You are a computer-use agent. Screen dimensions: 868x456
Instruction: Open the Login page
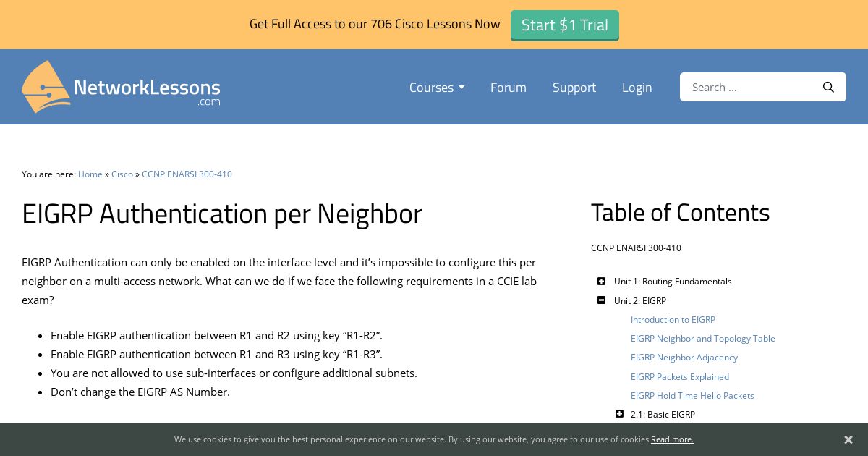637,87
